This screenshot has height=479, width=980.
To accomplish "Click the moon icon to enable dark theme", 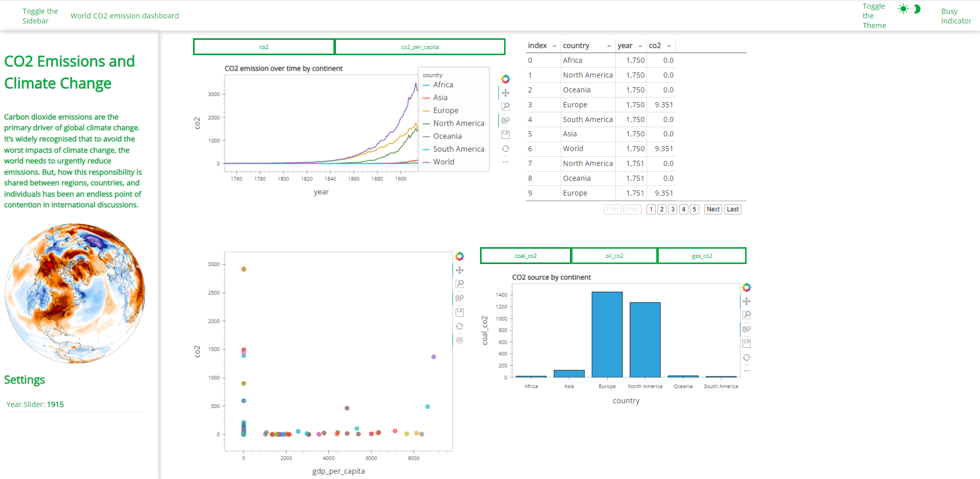I will tap(918, 9).
